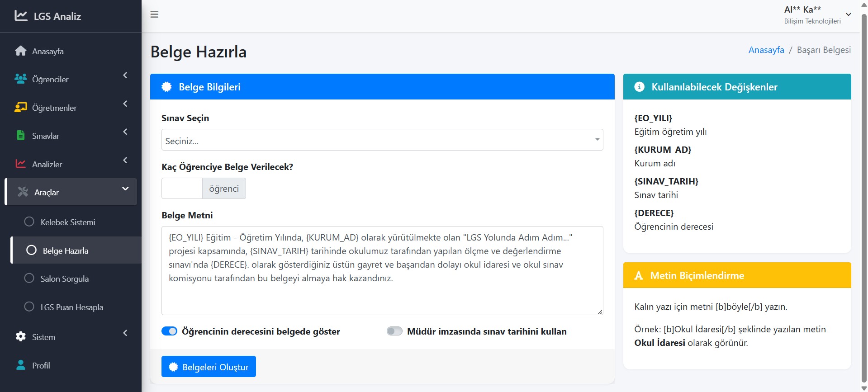
Task: Click the Öğrenciler people icon
Action: pos(21,79)
